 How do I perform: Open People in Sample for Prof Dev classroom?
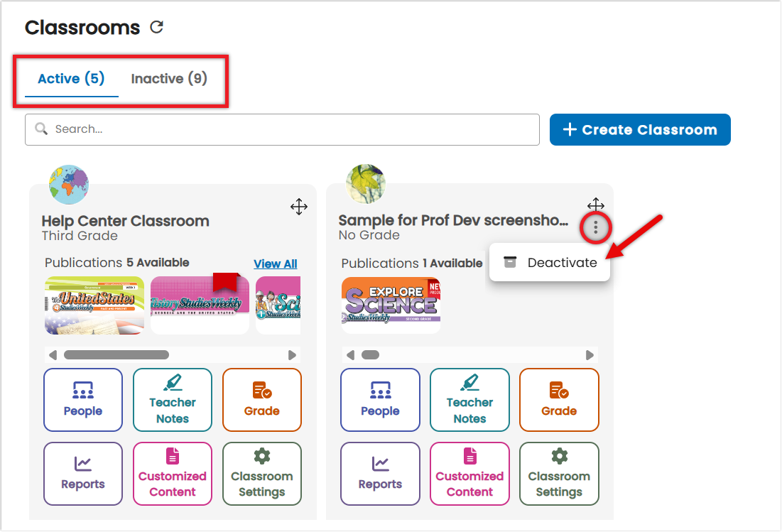[x=380, y=400]
